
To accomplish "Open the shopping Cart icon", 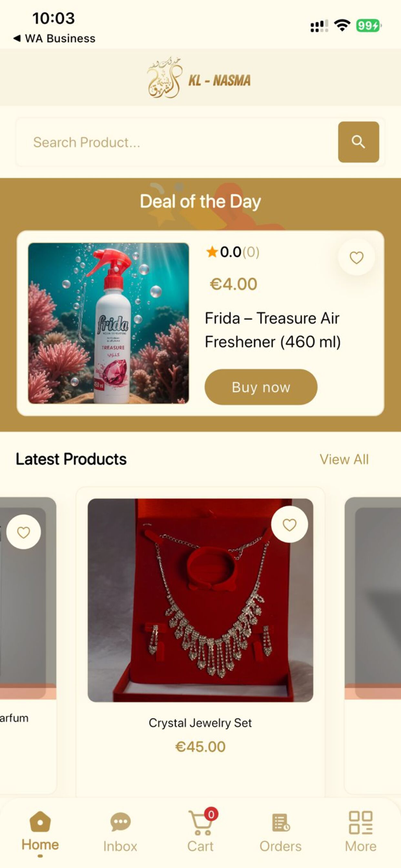I will pyautogui.click(x=200, y=832).
